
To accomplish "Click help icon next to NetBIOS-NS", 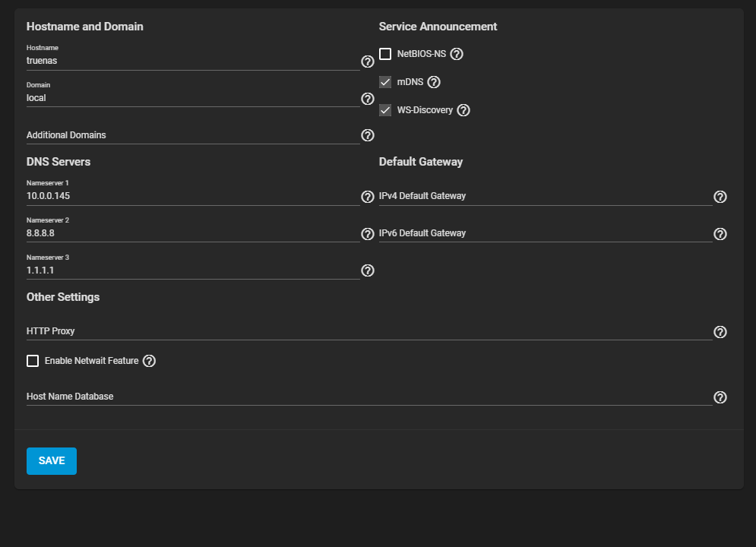I will coord(457,54).
